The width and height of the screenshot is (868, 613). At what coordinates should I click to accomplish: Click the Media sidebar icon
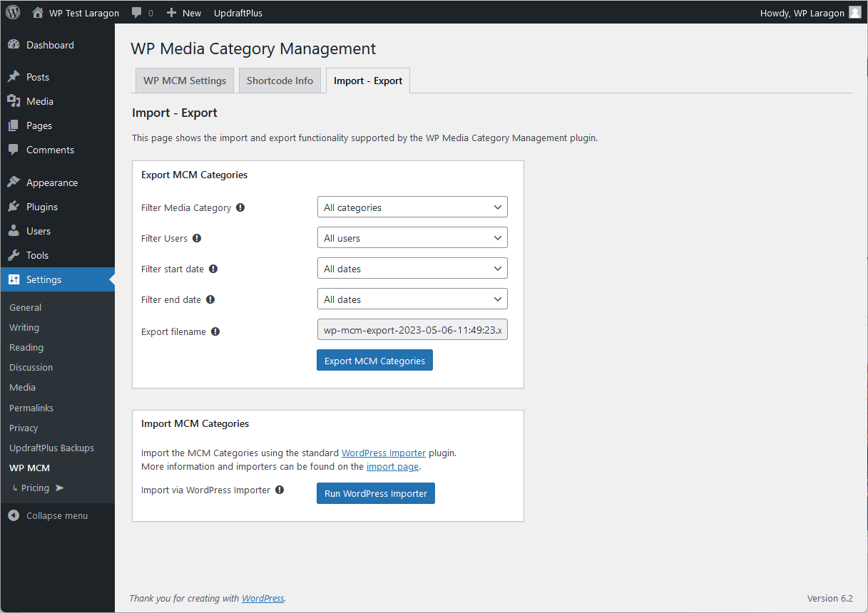pyautogui.click(x=14, y=101)
